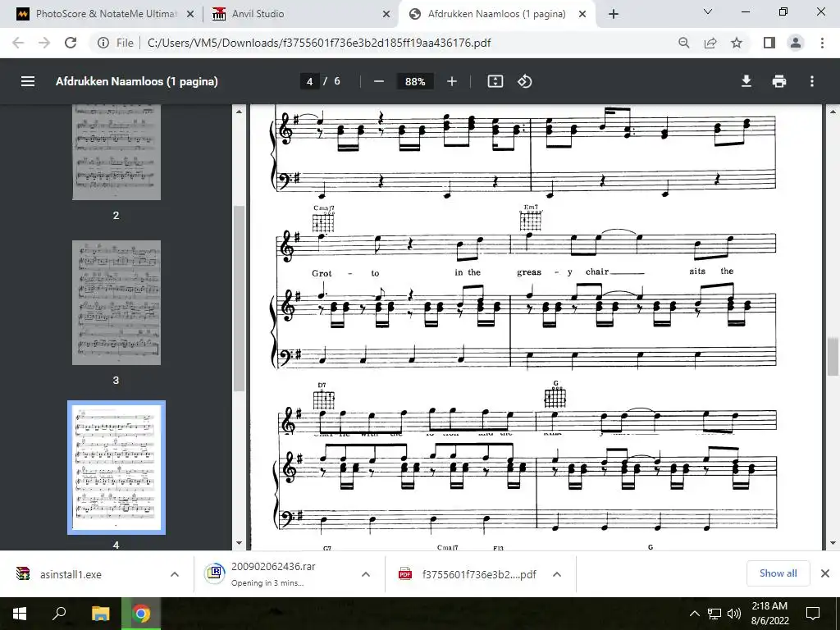The image size is (840, 630).
Task: Click the 'Afdrukken Naamloos (1 pagina)' toolbar title
Action: coord(137,81)
